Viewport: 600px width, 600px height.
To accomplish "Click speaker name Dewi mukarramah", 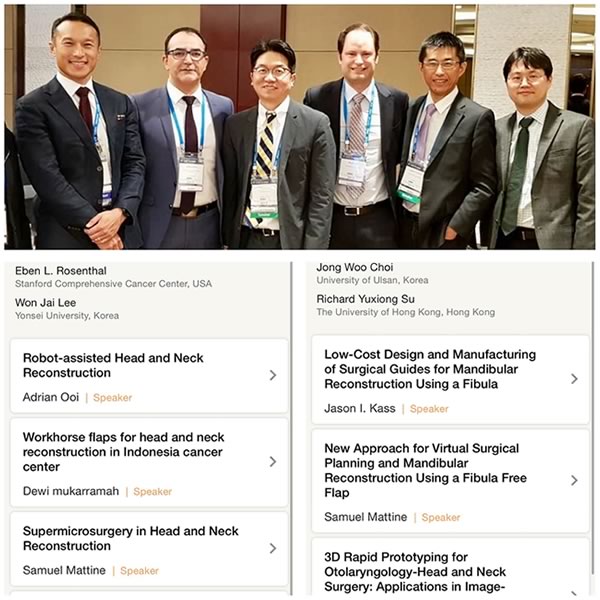I will click(71, 491).
